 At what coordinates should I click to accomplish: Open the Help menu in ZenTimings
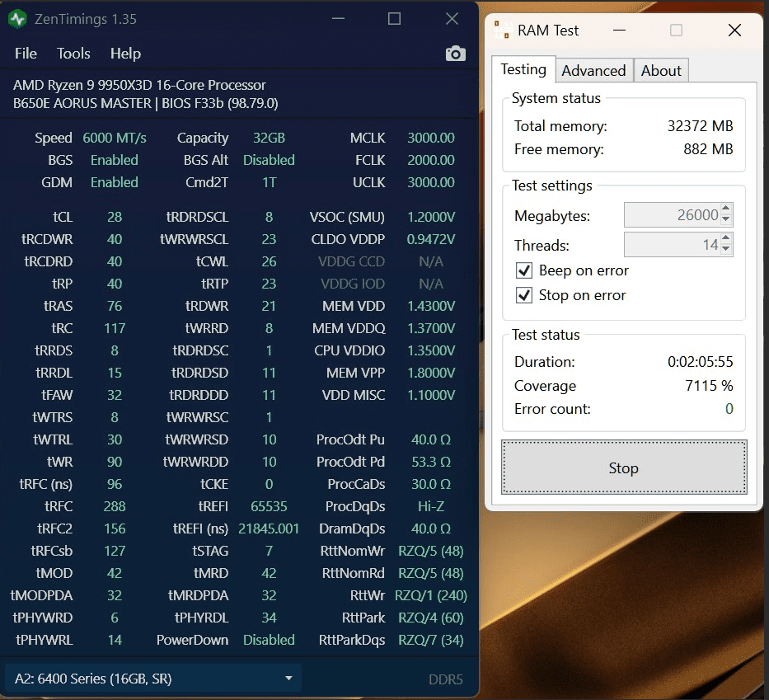(x=125, y=53)
